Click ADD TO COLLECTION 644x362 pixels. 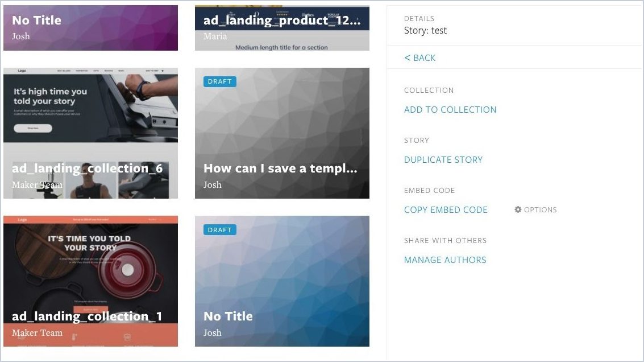tap(450, 110)
